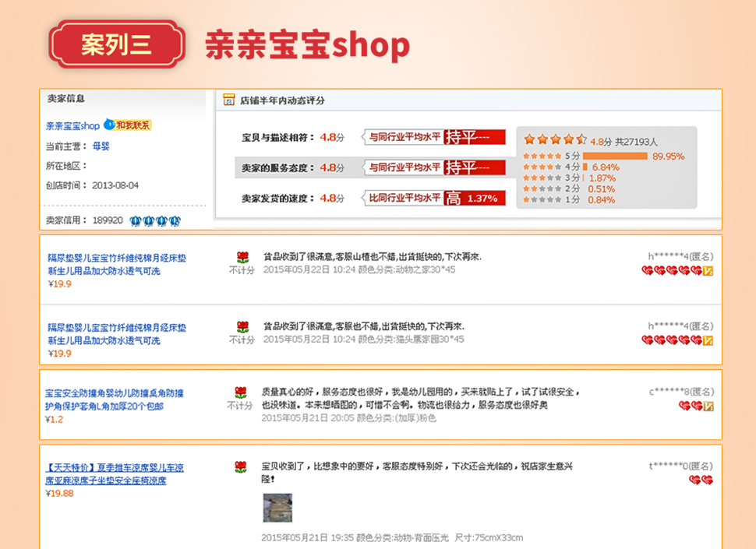756x549 pixels.
Task: Click buyer name c******8(匿名)
Action: click(681, 392)
